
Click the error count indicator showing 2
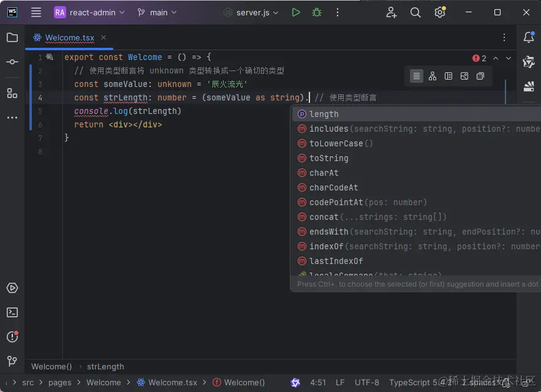pos(479,58)
